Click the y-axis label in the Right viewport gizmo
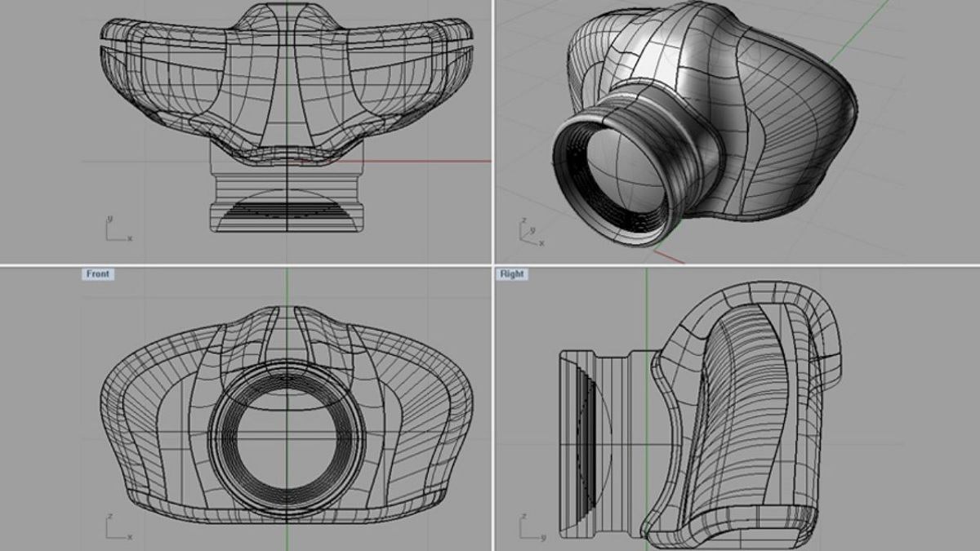This screenshot has width=980, height=551. coord(543,537)
